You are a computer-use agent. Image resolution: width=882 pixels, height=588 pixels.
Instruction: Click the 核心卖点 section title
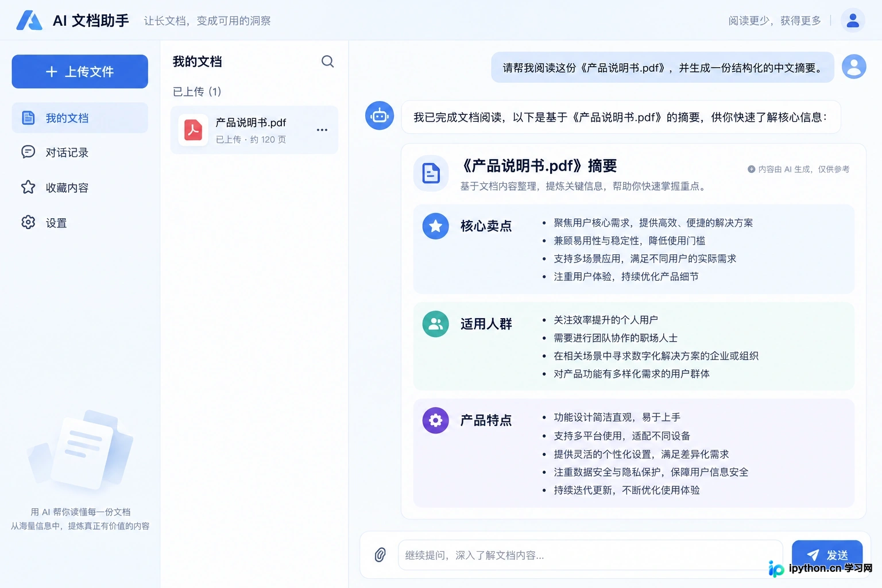(x=486, y=226)
